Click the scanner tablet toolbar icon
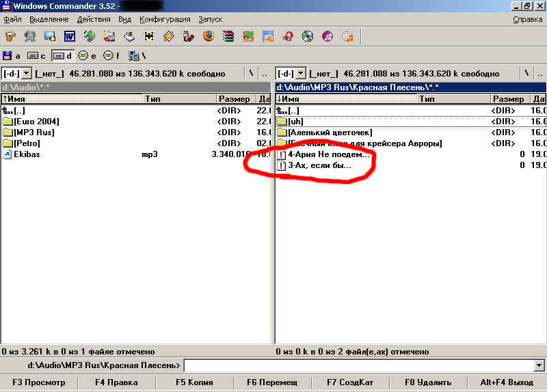 coord(129,36)
